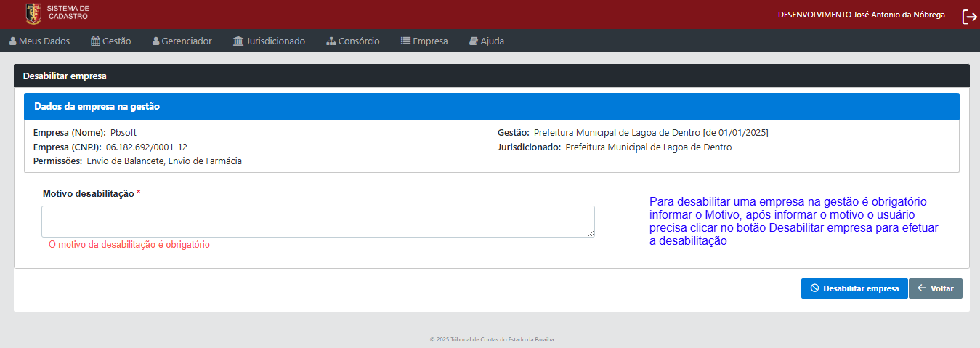Viewport: 980px width, 348px height.
Task: Click the Sistema de Cadastro crest logo
Action: 33,13
